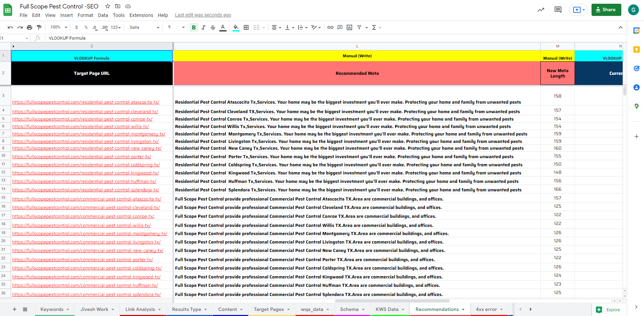Image resolution: width=644 pixels, height=316 pixels.
Task: Toggle strikethrough formatting
Action: coord(213,27)
